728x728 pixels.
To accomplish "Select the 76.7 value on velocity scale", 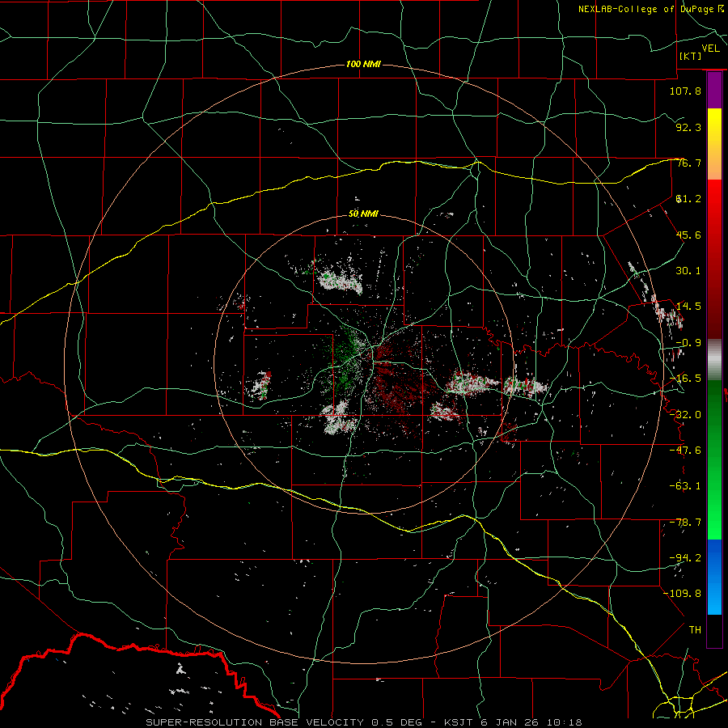I will click(688, 163).
